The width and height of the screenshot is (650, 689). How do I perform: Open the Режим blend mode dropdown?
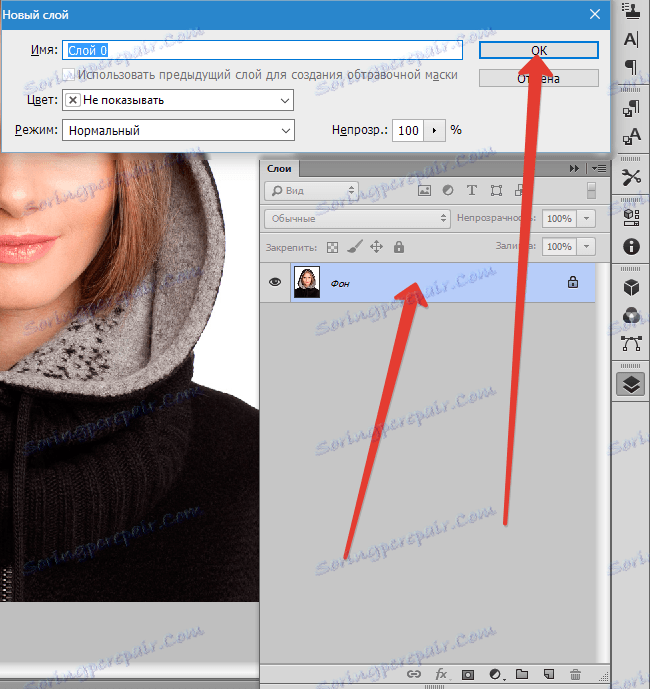tap(178, 131)
